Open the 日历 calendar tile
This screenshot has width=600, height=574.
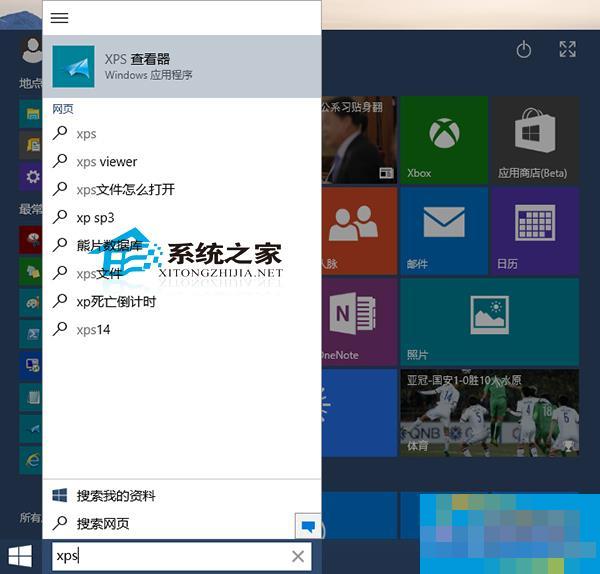[535, 231]
